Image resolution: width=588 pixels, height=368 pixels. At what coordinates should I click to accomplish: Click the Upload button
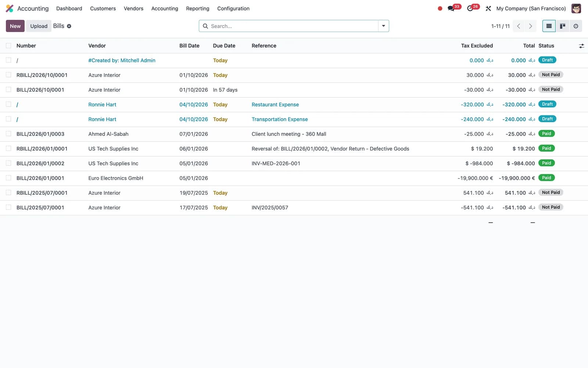click(x=39, y=26)
